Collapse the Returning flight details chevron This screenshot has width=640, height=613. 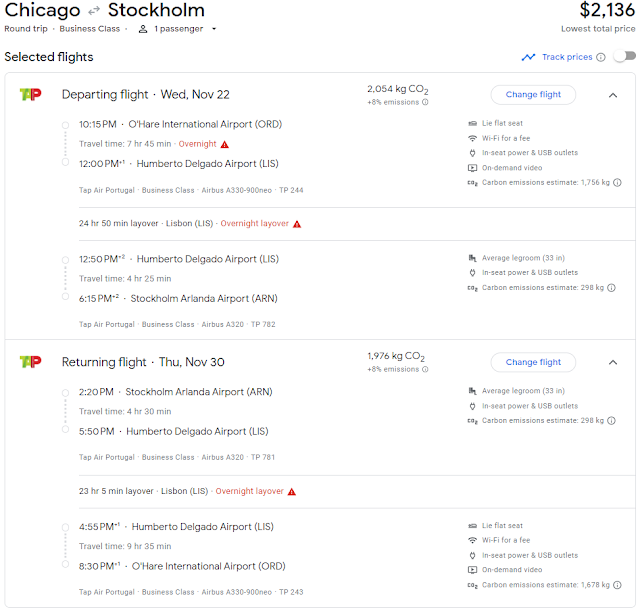coord(613,362)
